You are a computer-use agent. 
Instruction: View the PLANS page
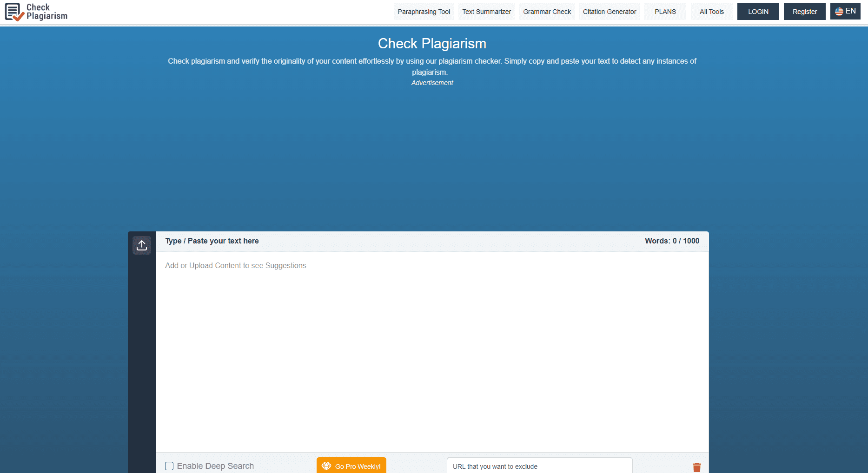665,12
